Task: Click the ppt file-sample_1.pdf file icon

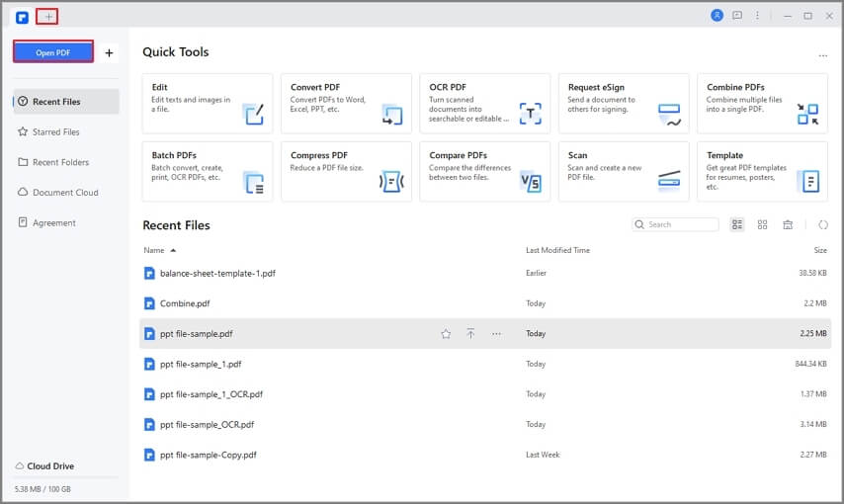Action: pyautogui.click(x=149, y=364)
